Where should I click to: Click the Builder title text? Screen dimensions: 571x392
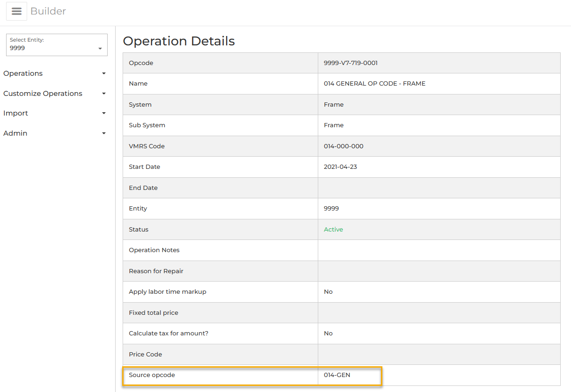click(48, 11)
